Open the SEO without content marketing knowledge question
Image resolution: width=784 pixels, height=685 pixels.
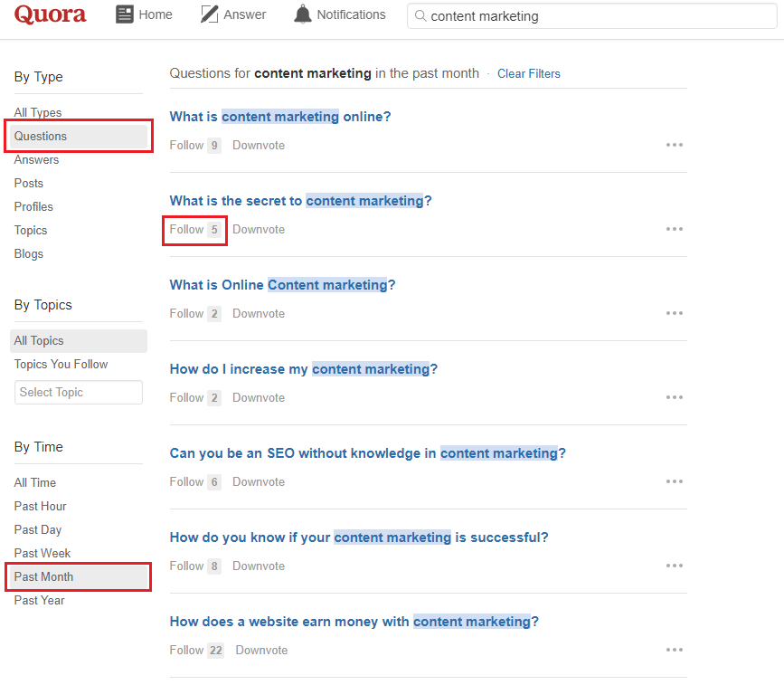point(367,452)
